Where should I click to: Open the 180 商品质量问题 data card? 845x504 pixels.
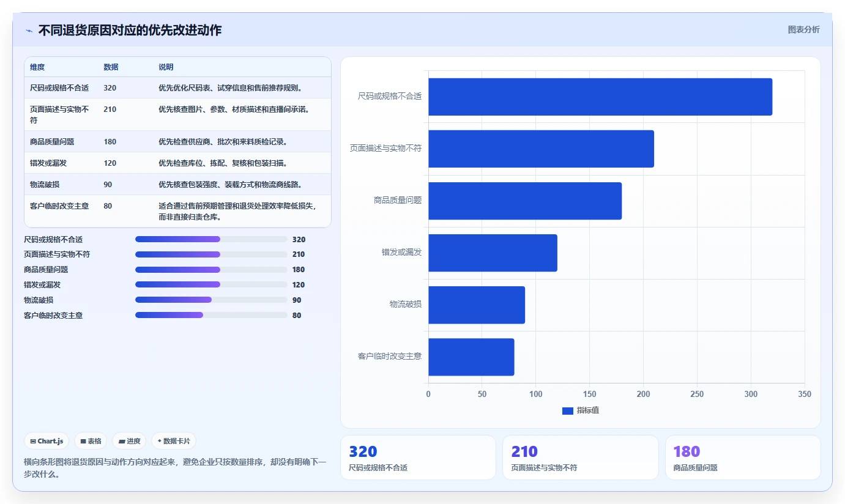[743, 458]
